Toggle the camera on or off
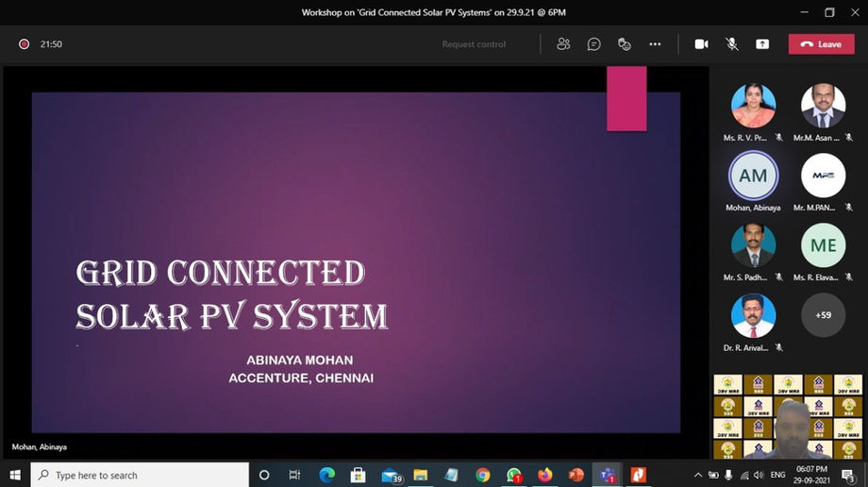Screen dimensions: 868x487 point(701,43)
